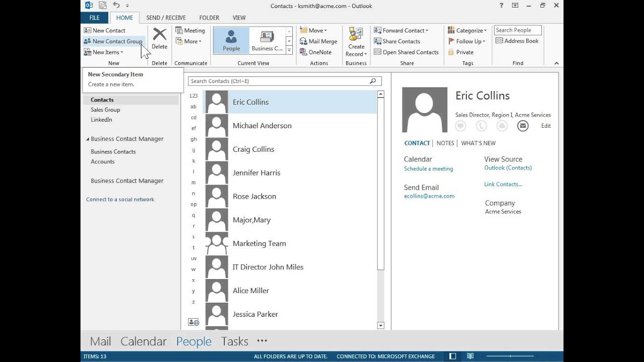Open the New Items dropdown
The width and height of the screenshot is (644, 362).
click(x=104, y=52)
